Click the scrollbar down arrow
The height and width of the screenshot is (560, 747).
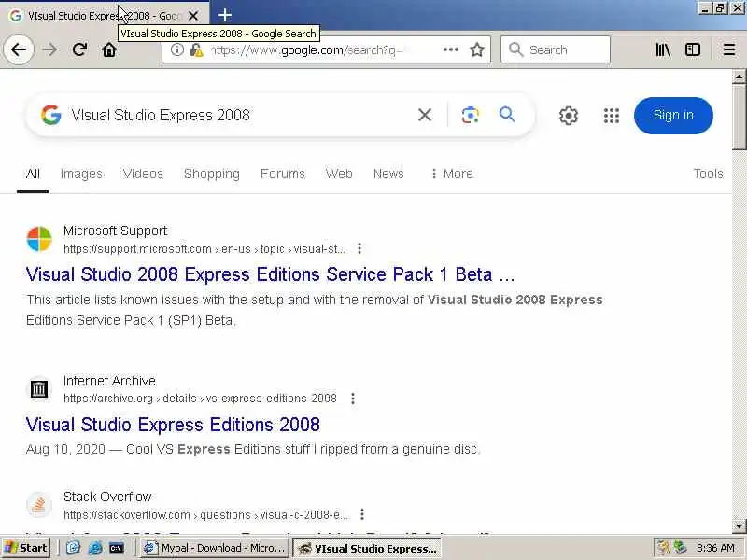tap(739, 526)
